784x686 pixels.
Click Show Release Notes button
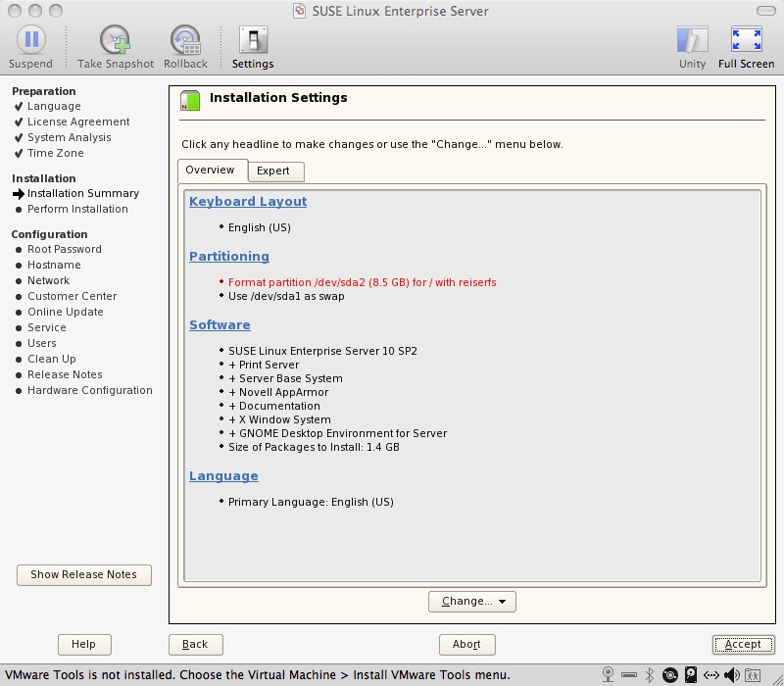tap(84, 575)
